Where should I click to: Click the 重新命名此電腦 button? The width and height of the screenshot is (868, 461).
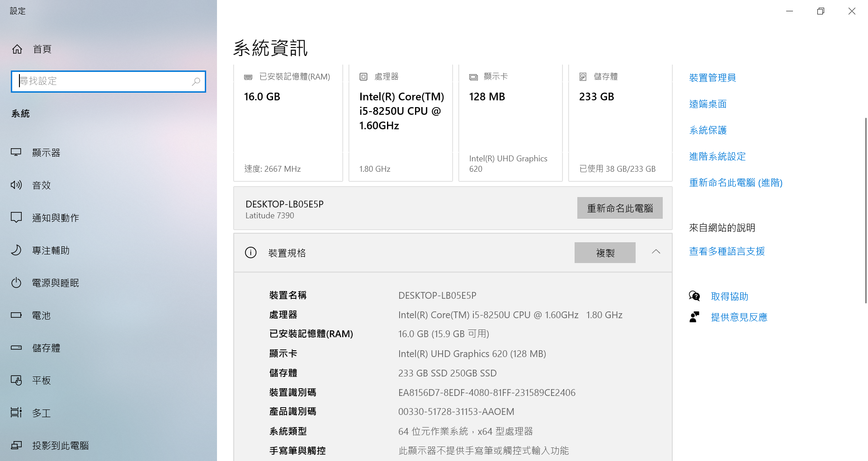(x=620, y=208)
